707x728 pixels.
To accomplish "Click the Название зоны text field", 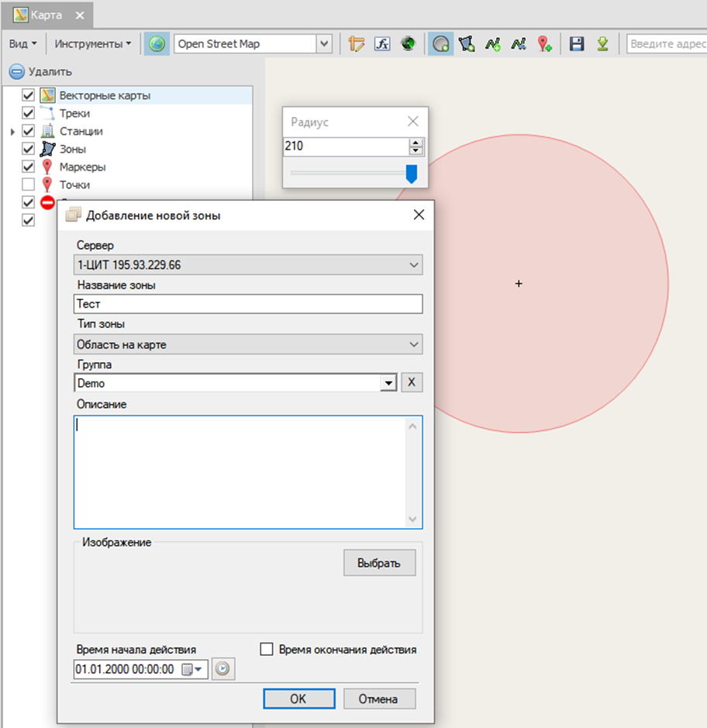I will tap(248, 305).
